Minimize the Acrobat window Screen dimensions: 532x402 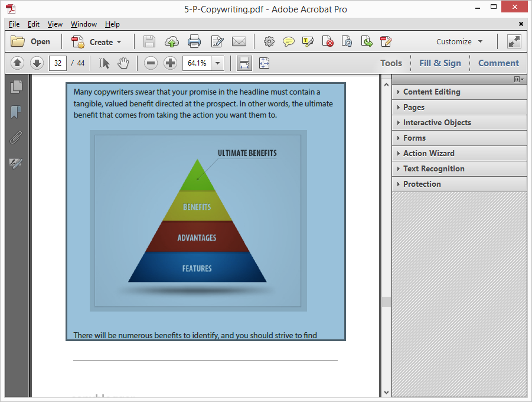(478, 8)
